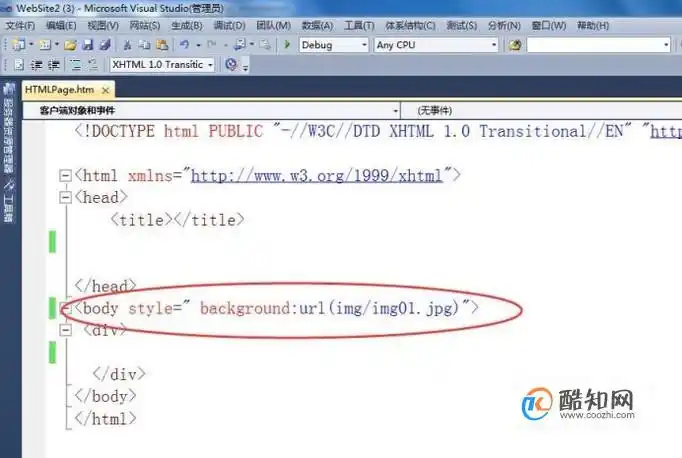Click the Undo arrow icon

pos(184,45)
